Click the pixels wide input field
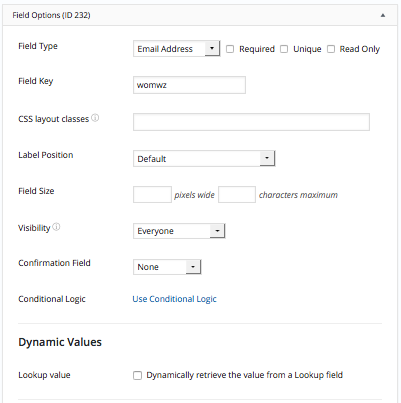 (x=152, y=195)
